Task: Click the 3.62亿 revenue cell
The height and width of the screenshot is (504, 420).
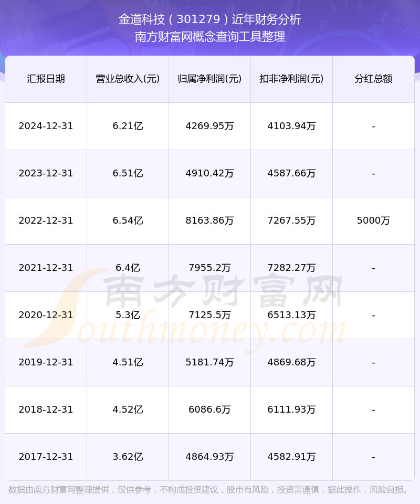Action: click(128, 457)
